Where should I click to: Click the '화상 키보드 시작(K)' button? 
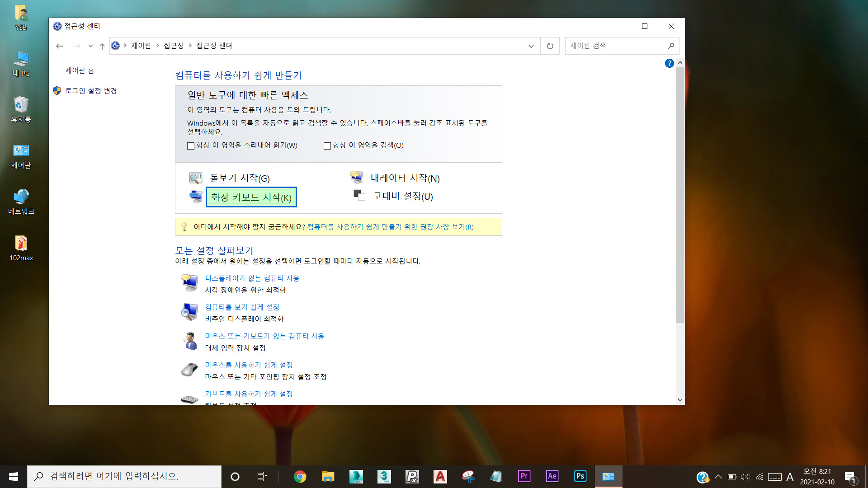click(x=251, y=197)
